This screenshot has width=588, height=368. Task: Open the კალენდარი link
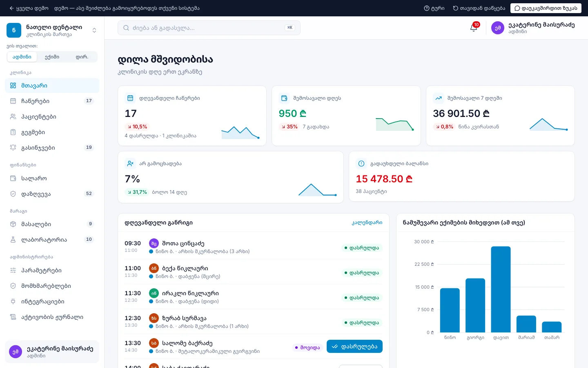click(367, 223)
